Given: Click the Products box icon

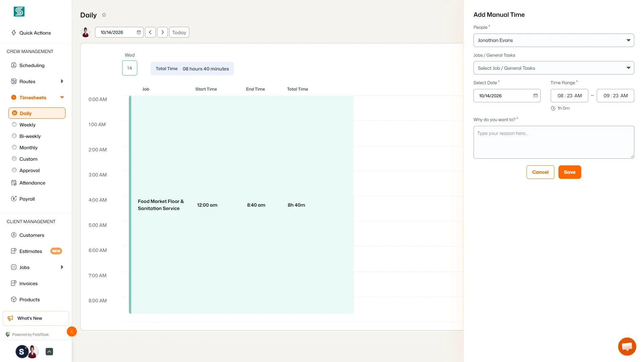Looking at the screenshot, I should pos(14,299).
